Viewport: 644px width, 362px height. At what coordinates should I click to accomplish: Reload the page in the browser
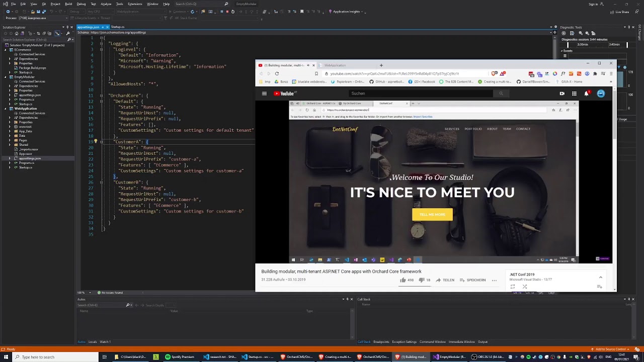coord(277,73)
